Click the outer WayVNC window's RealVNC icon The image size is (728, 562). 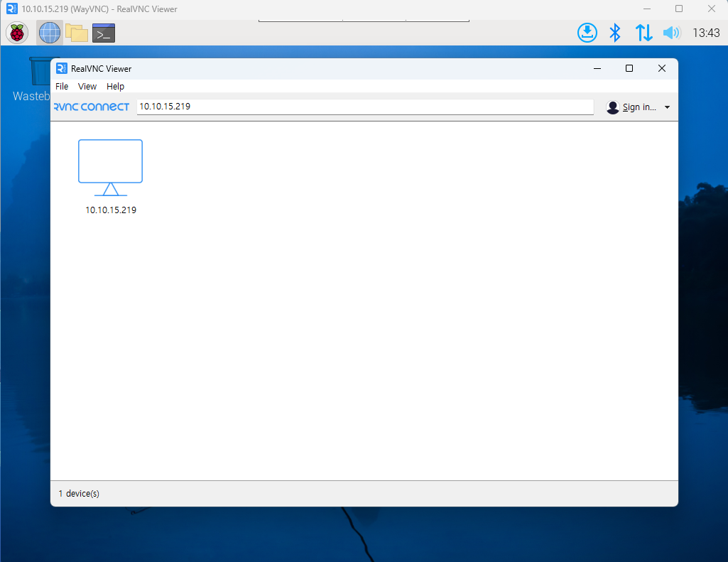12,9
